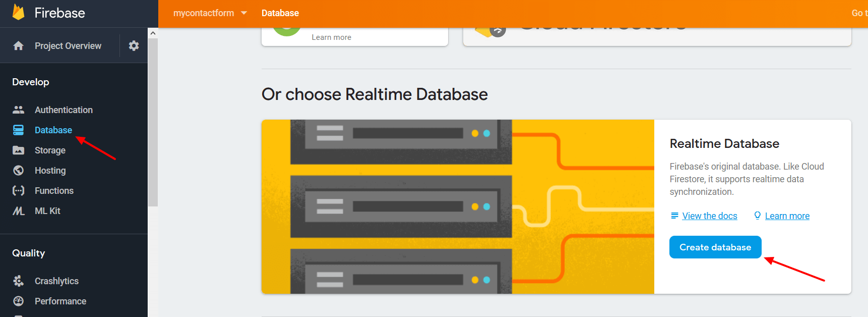Image resolution: width=868 pixels, height=317 pixels.
Task: Open project settings gear icon
Action: point(134,46)
